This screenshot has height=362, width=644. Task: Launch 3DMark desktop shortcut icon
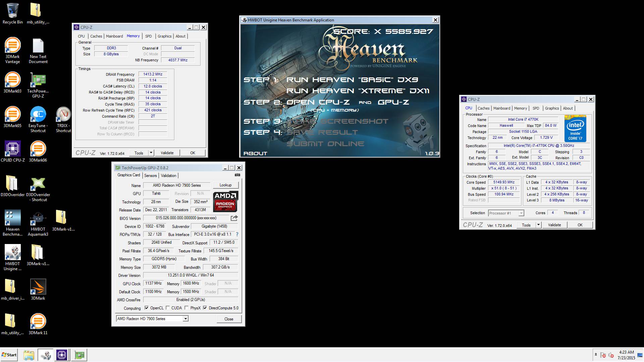coord(38,290)
